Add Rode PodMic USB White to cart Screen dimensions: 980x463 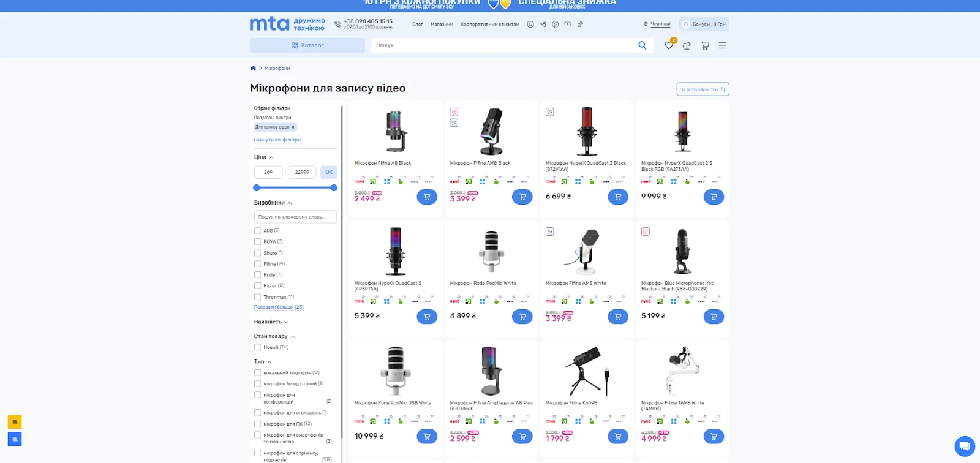pos(427,436)
